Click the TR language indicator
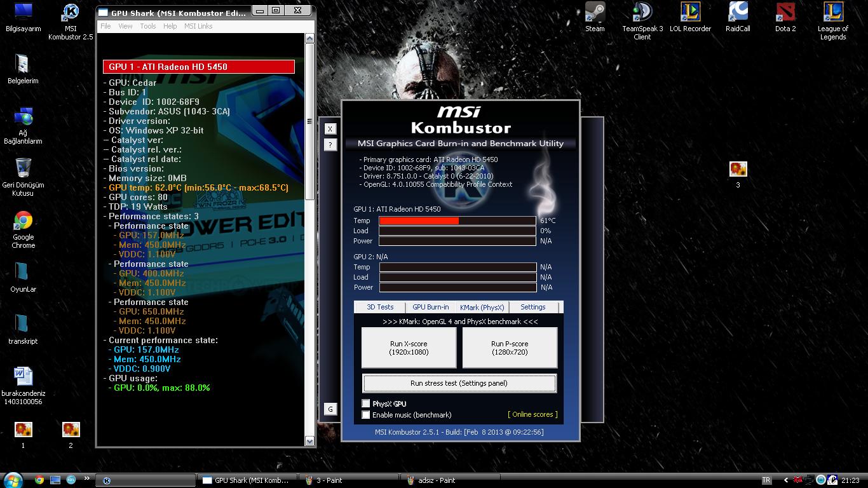 click(x=766, y=480)
